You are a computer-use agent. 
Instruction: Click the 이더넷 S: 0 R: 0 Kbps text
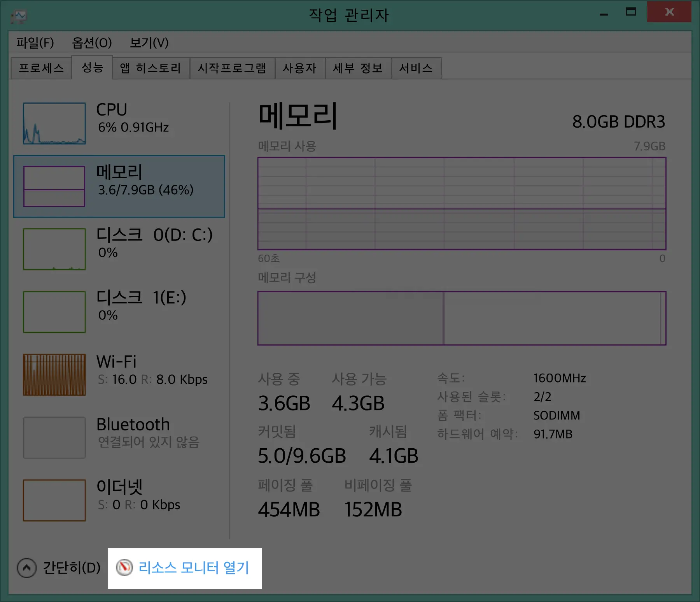point(139,505)
